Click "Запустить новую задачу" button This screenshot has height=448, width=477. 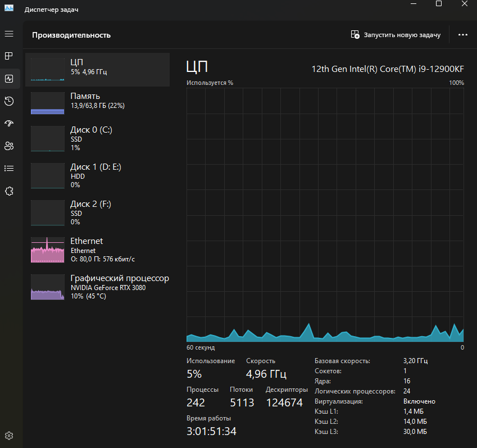pyautogui.click(x=396, y=35)
